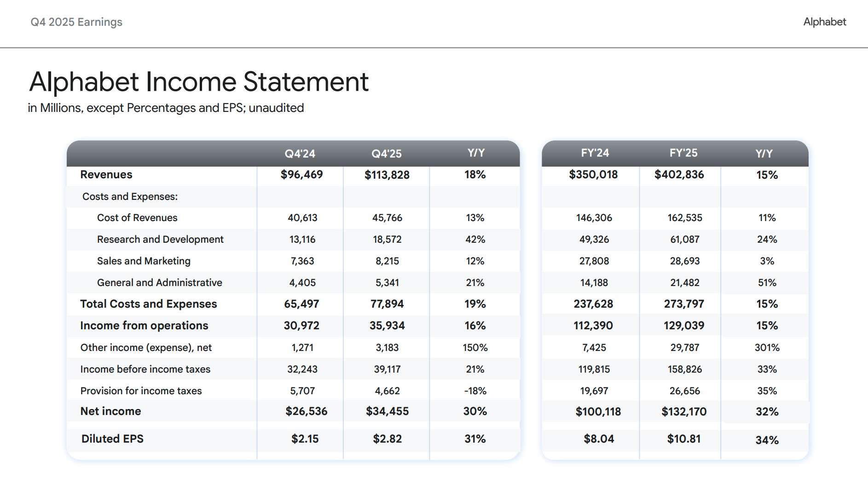
Task: Click the Cost of Revenues row label
Action: tap(137, 218)
